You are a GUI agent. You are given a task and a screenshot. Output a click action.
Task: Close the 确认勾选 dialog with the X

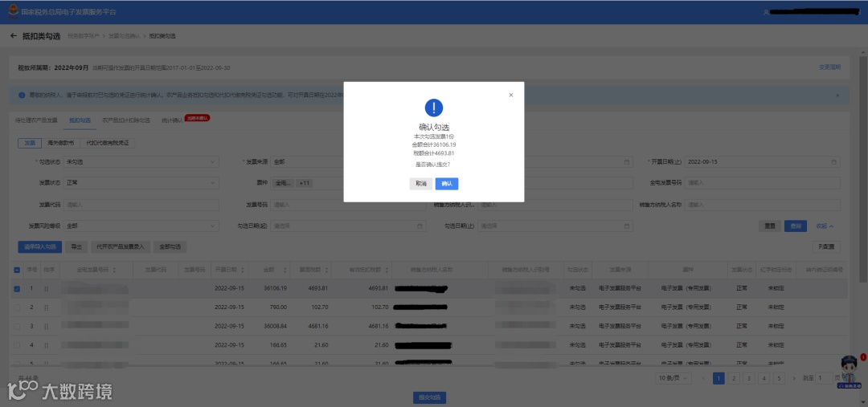511,95
